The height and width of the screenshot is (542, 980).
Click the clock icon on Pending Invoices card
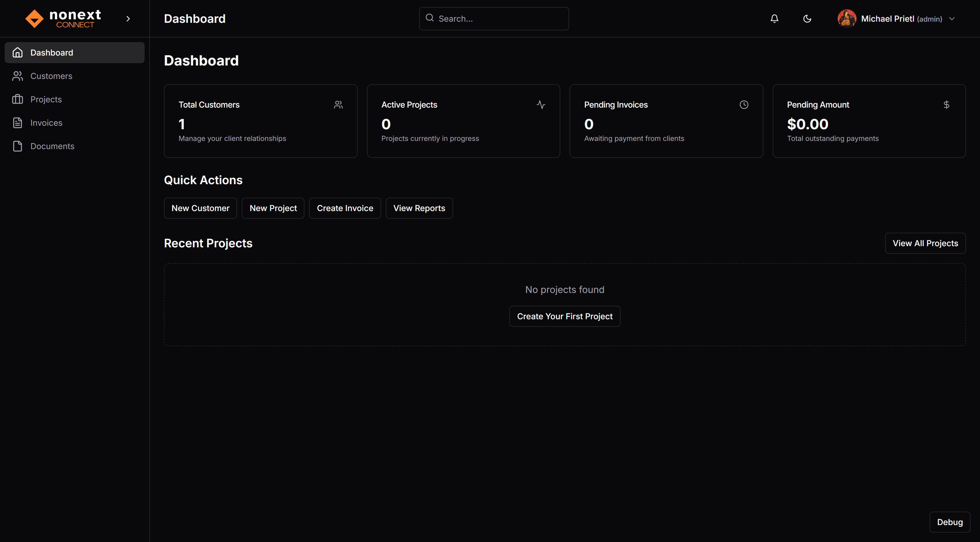point(744,104)
